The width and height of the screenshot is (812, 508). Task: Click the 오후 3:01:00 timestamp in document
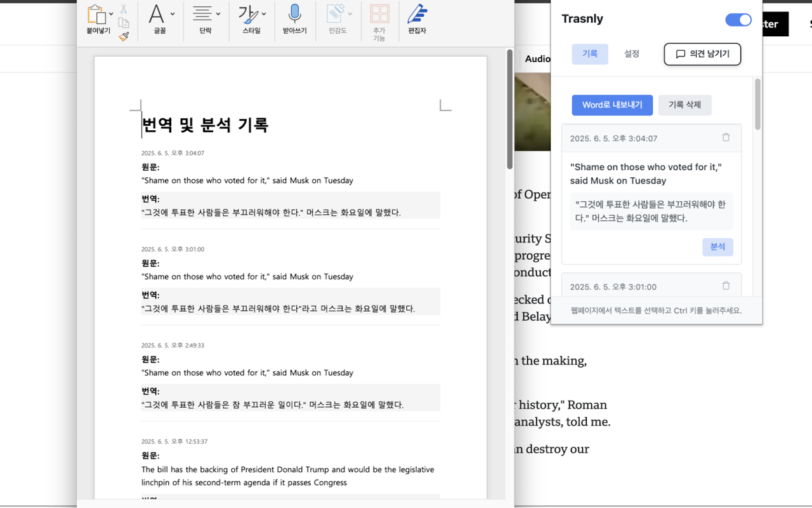tap(173, 249)
